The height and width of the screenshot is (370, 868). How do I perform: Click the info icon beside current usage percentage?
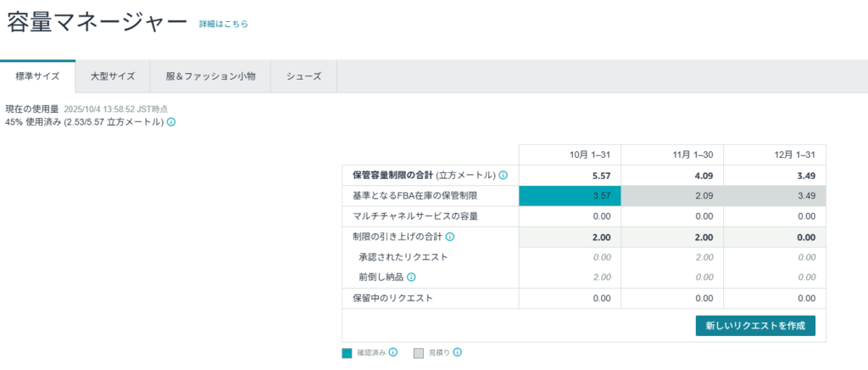click(171, 122)
